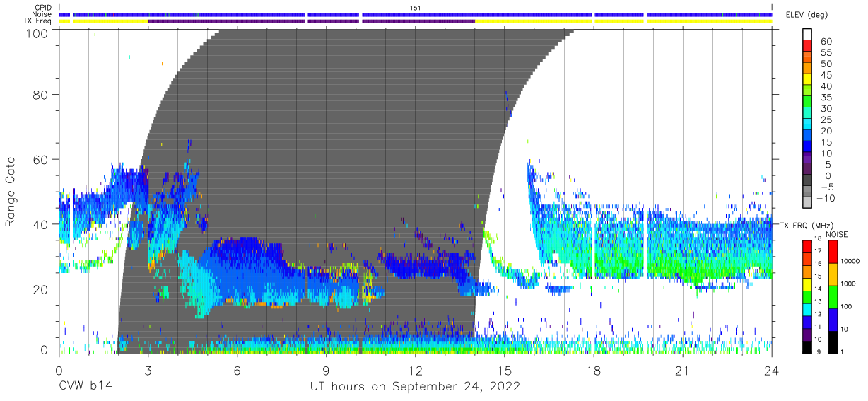This screenshot has width=868, height=401.
Task: Click the 60 tick label on Range Gate axis
Action: (x=40, y=159)
